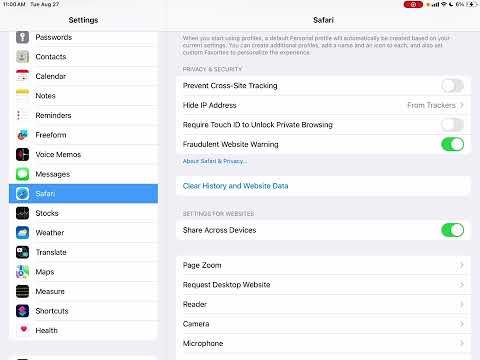Open Voice Memos settings
This screenshot has height=360, width=480.
(83, 154)
